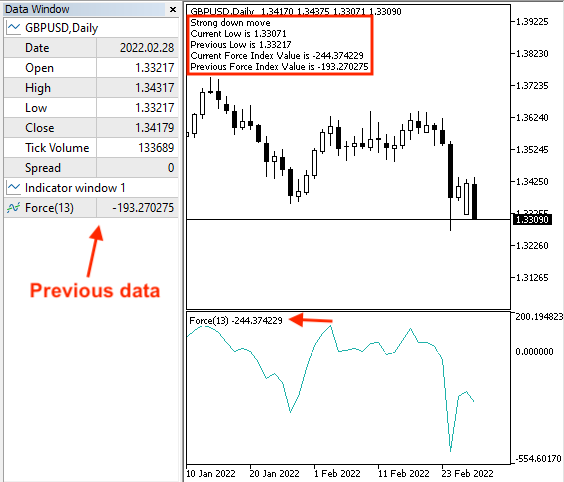
Task: Click the Force(13) indicator icon
Action: click(14, 208)
